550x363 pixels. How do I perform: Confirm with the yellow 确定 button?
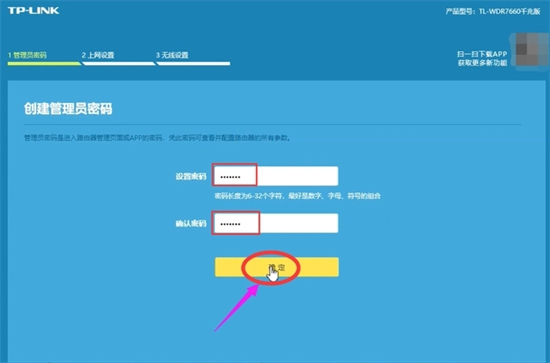(277, 267)
